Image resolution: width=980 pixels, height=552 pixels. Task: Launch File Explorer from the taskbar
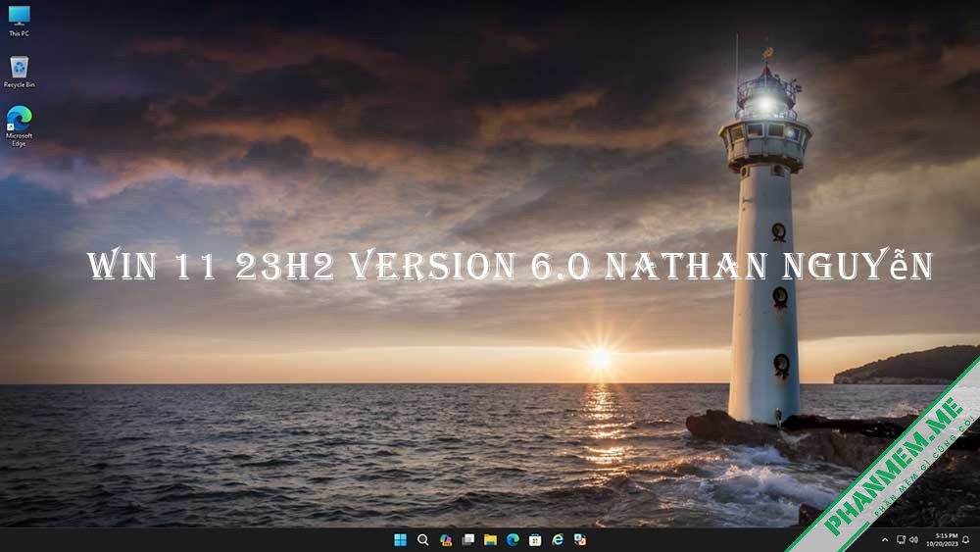pos(491,539)
